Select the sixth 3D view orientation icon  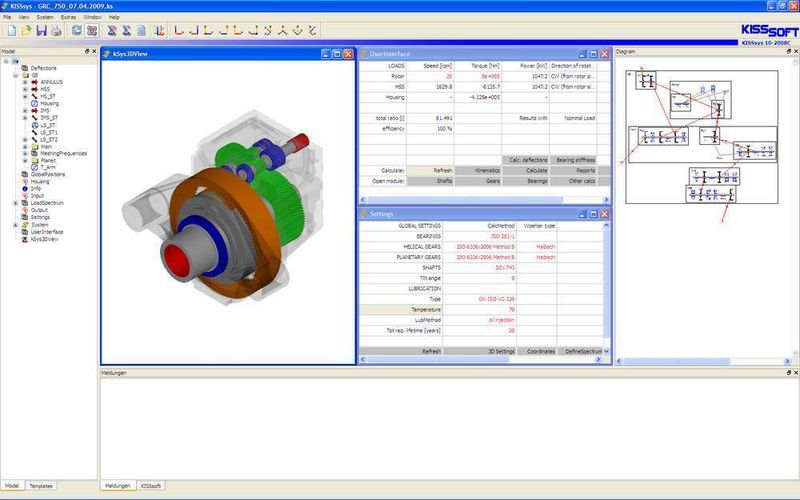[253, 31]
